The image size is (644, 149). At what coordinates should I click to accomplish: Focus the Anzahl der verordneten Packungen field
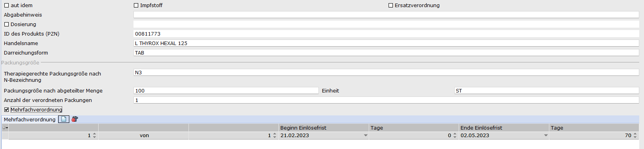386,100
